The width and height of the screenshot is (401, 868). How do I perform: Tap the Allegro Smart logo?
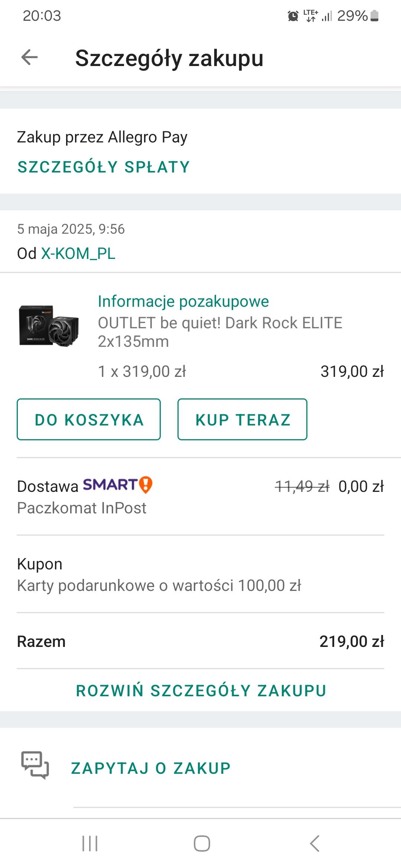click(117, 485)
